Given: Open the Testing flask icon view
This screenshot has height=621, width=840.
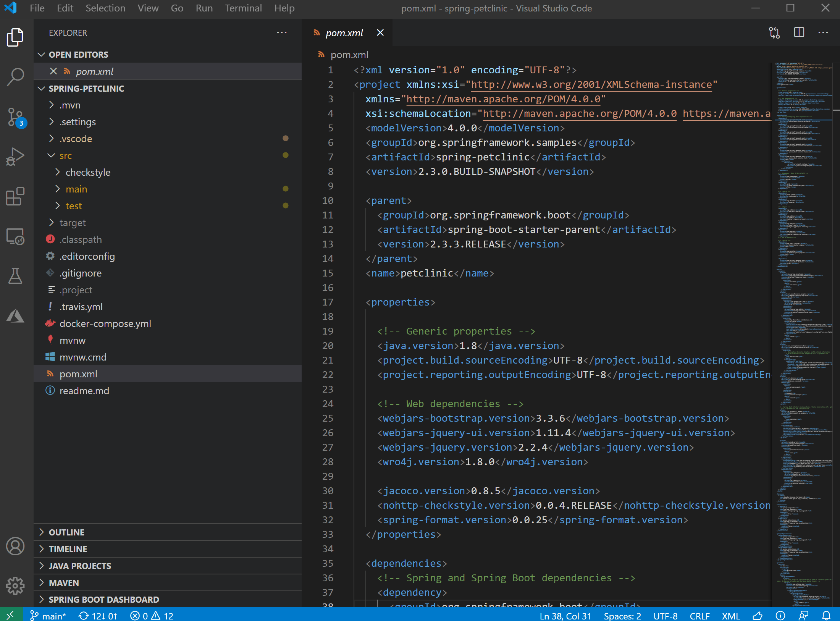Looking at the screenshot, I should tap(15, 276).
